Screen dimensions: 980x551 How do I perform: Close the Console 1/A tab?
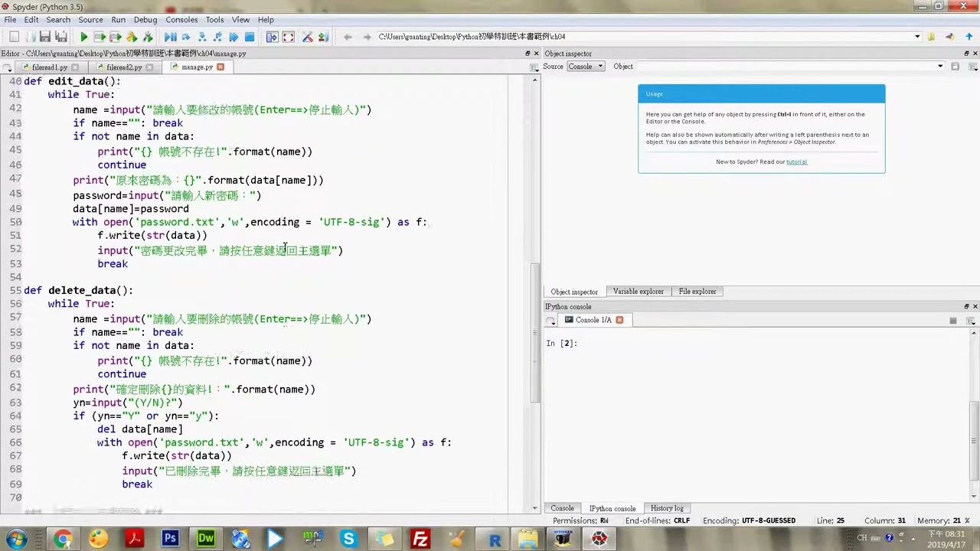619,320
